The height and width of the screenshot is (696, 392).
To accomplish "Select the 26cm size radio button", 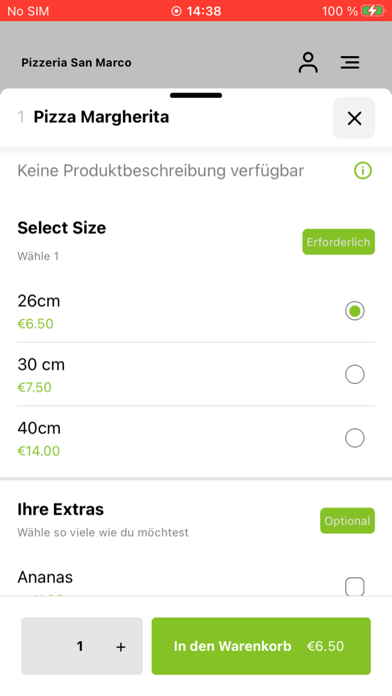I will click(x=355, y=311).
